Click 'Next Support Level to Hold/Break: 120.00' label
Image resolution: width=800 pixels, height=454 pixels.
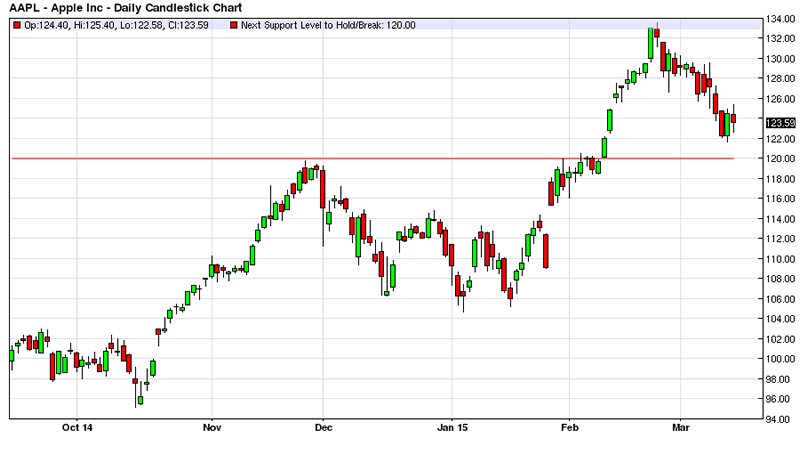coord(328,25)
